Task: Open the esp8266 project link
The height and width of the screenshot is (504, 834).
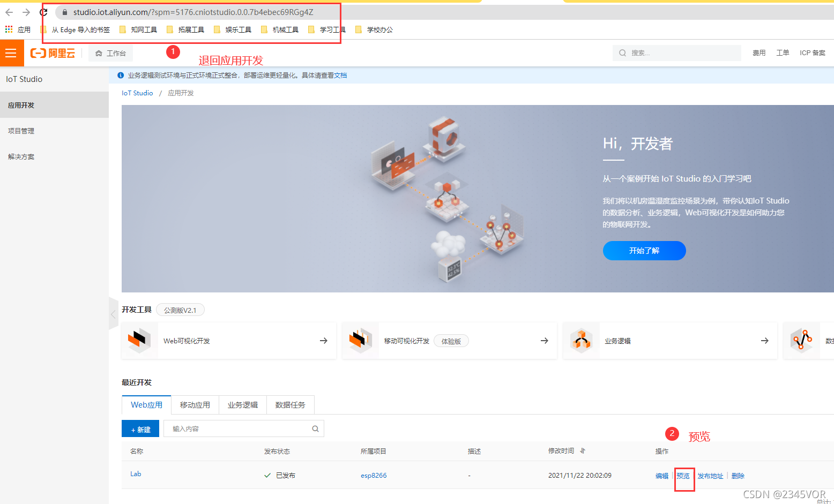Action: pos(374,476)
